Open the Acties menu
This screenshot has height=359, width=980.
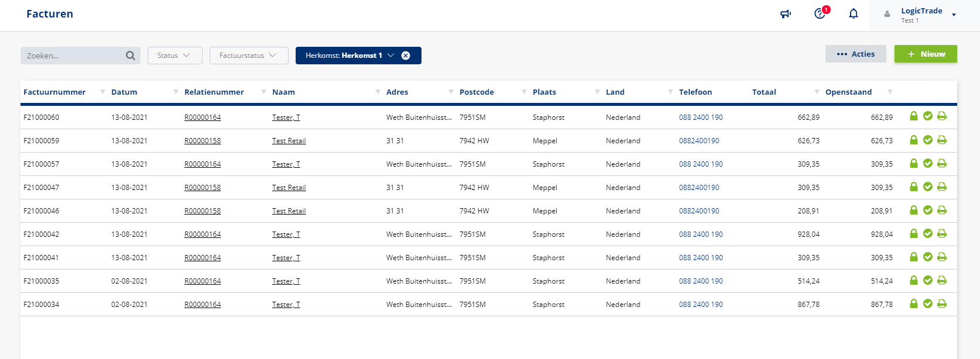pos(855,54)
